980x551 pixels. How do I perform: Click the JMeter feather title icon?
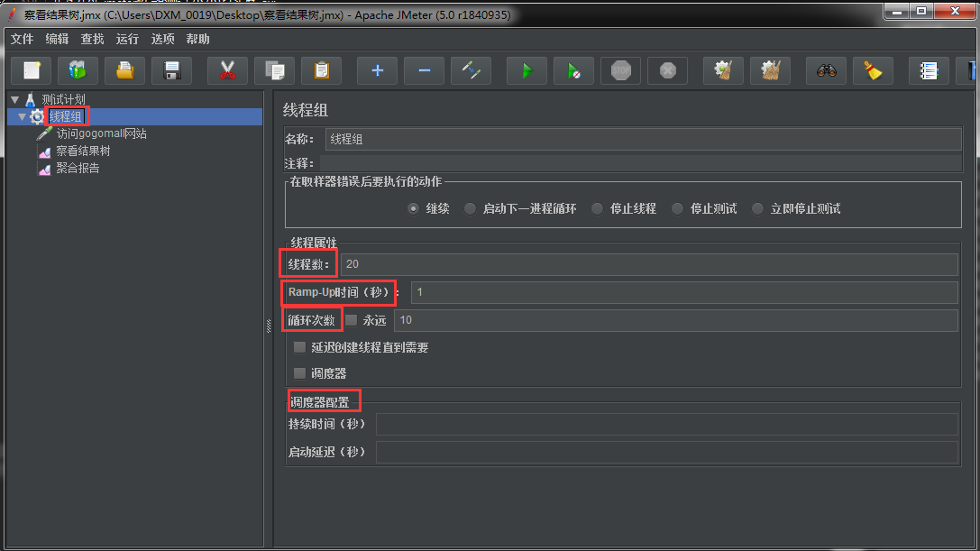click(x=11, y=14)
